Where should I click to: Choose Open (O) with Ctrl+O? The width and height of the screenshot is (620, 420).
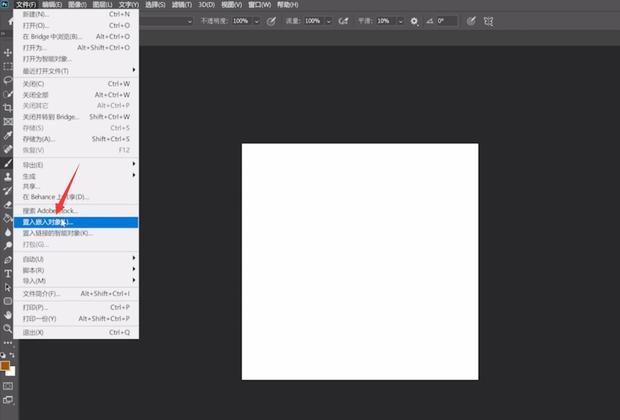[76, 25]
